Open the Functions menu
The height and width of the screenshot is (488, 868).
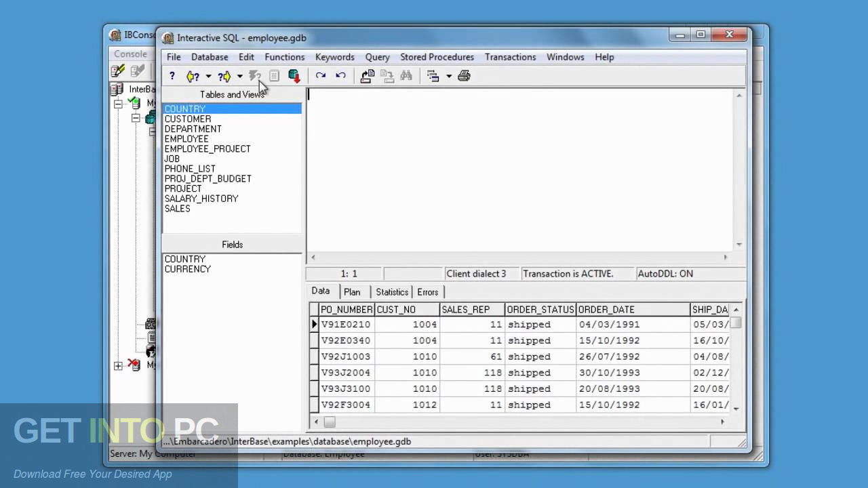pyautogui.click(x=284, y=57)
